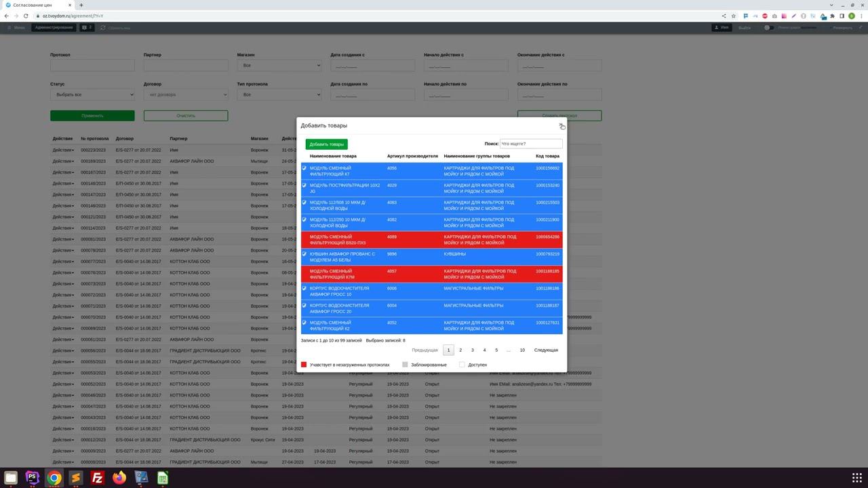The height and width of the screenshot is (488, 868).
Task: Click the 'Что ищете?' search field
Action: [531, 144]
